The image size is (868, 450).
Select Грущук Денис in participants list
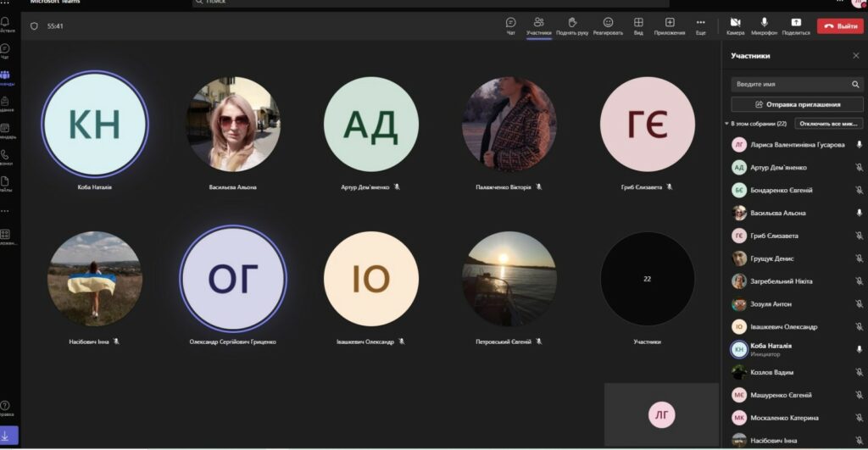pyautogui.click(x=796, y=258)
